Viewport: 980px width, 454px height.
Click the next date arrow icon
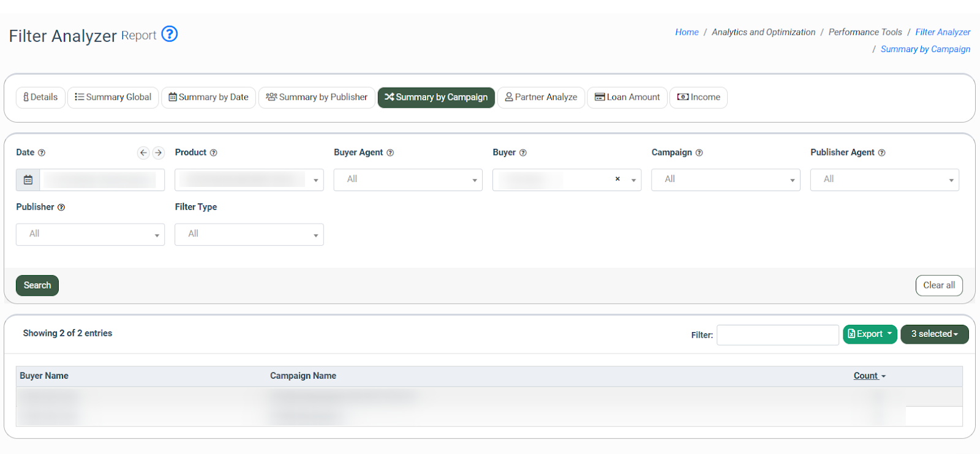pos(159,153)
